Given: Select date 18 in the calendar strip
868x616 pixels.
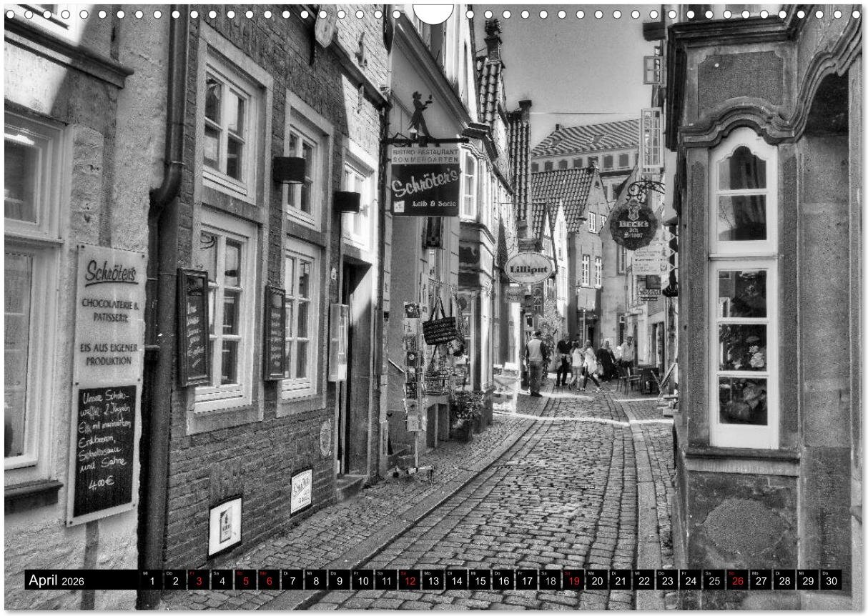Looking at the screenshot, I should click(x=550, y=580).
